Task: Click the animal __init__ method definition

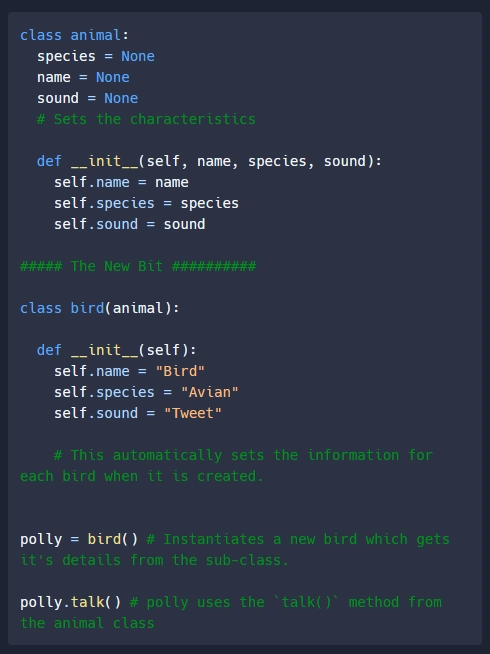Action: (x=209, y=161)
